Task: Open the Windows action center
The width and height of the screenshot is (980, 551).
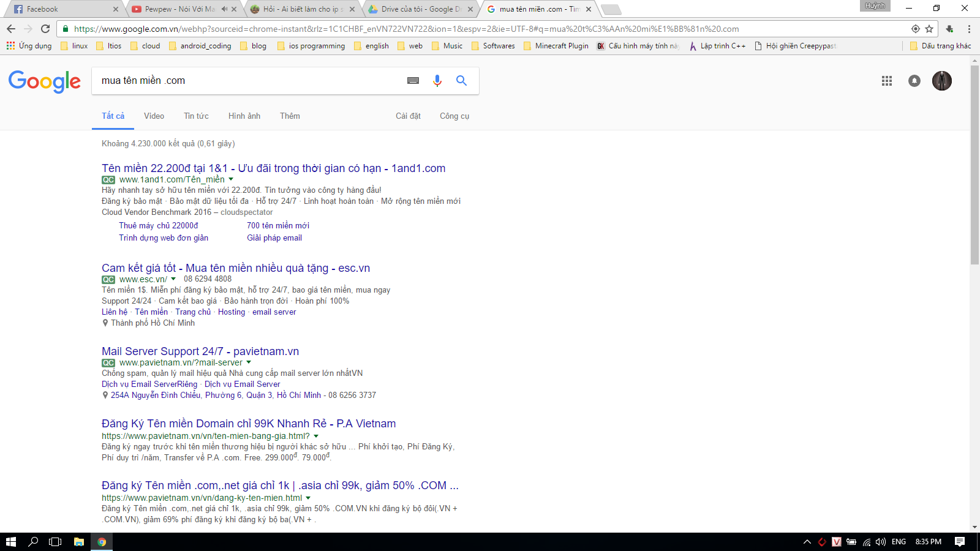Action: (960, 542)
